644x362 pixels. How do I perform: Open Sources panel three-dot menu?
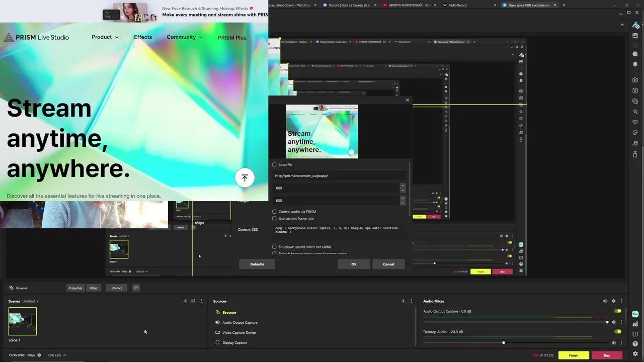pyautogui.click(x=411, y=301)
